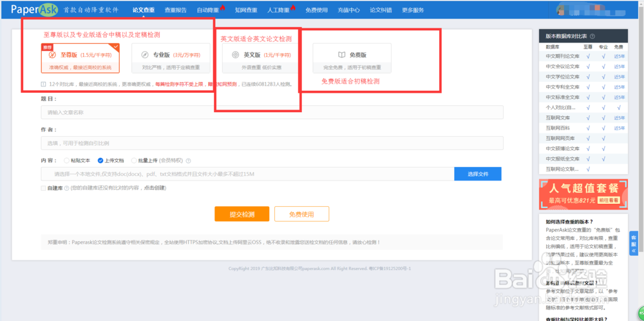Click the 中文期刊论文库 row label
Viewport: 644px width, 321px height.
562,56
